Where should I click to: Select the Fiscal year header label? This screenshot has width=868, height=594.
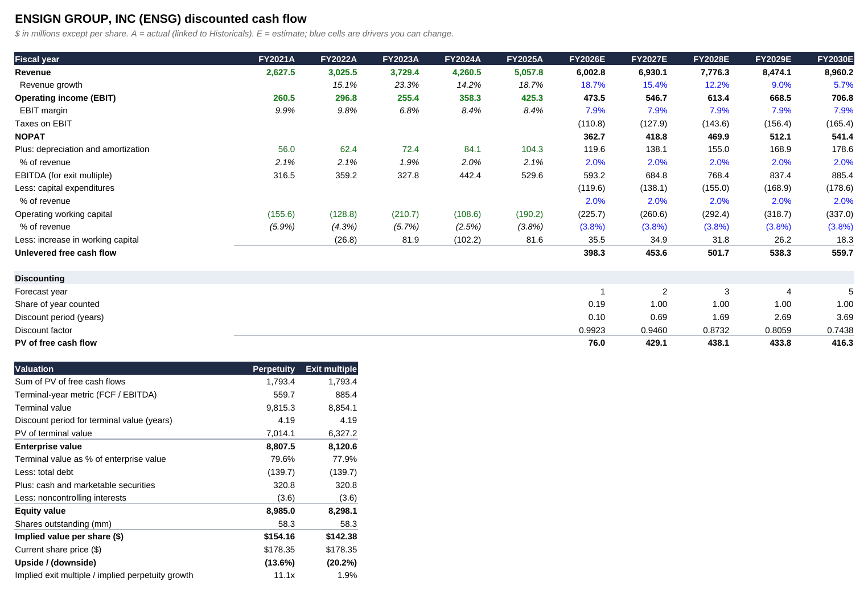coord(37,59)
